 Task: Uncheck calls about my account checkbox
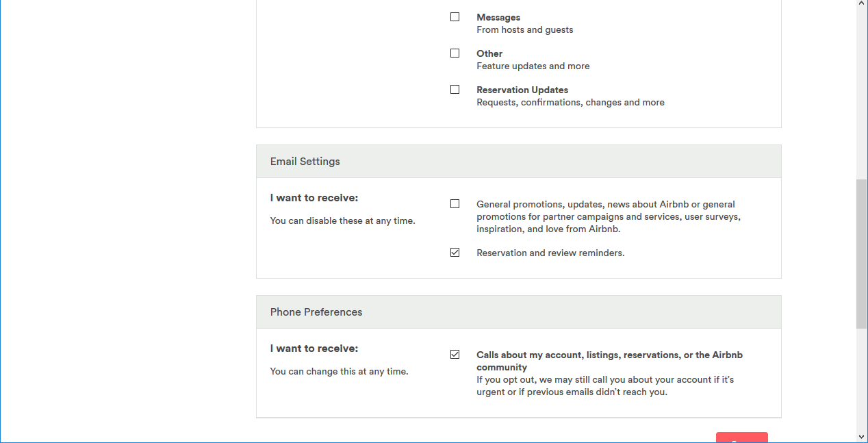455,355
